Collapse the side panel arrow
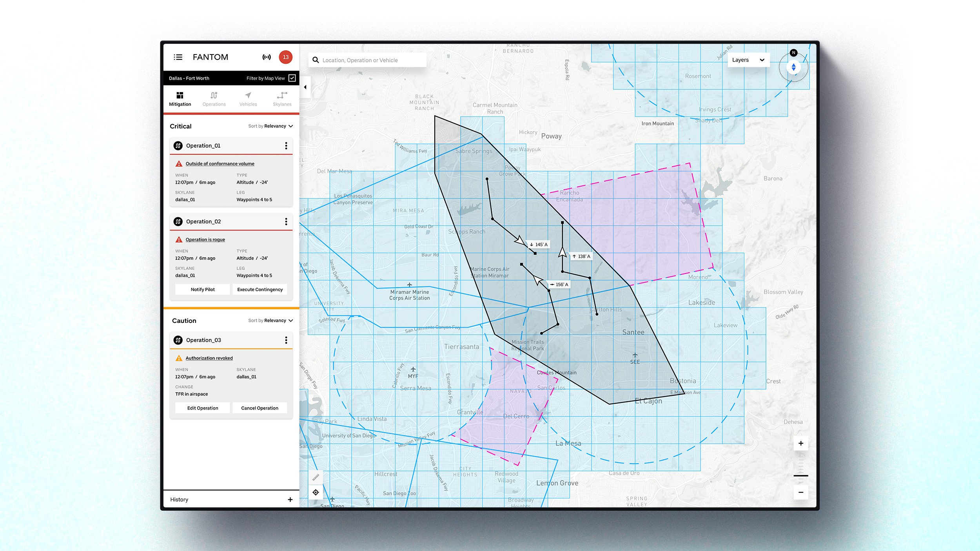980x551 pixels. 305,87
